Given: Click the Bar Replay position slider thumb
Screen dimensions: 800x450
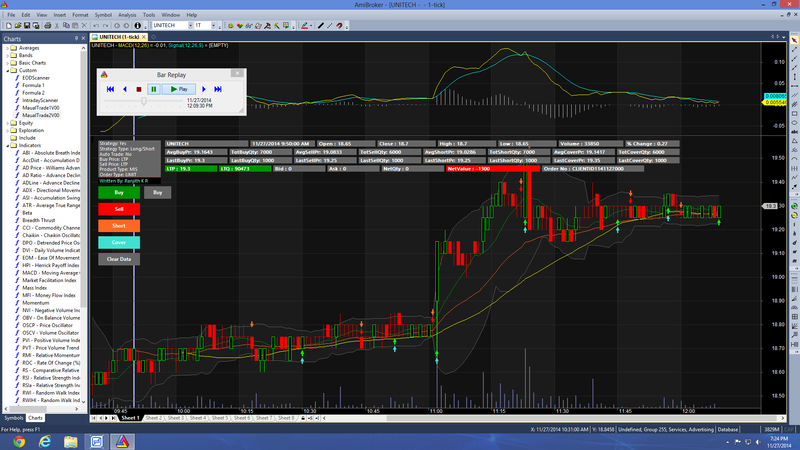Looking at the screenshot, I should pyautogui.click(x=144, y=101).
